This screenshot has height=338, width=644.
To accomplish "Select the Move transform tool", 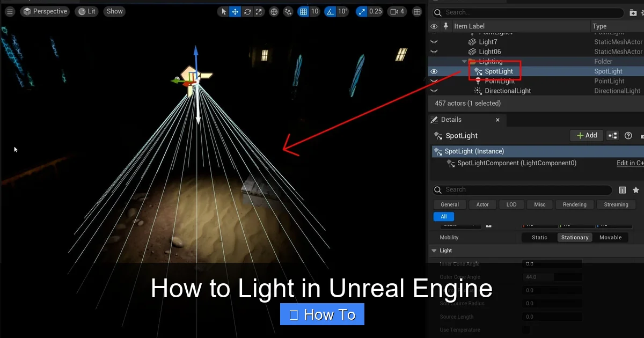I will click(235, 11).
